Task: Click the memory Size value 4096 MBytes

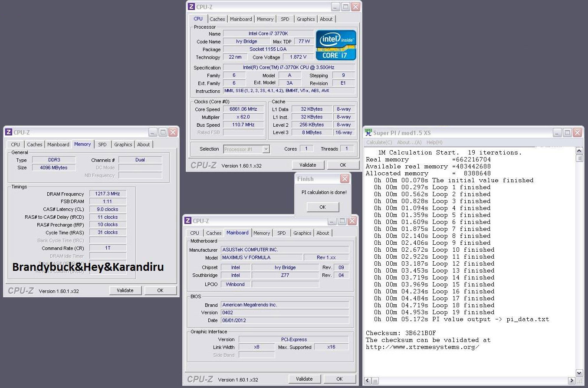Action: 54,168
